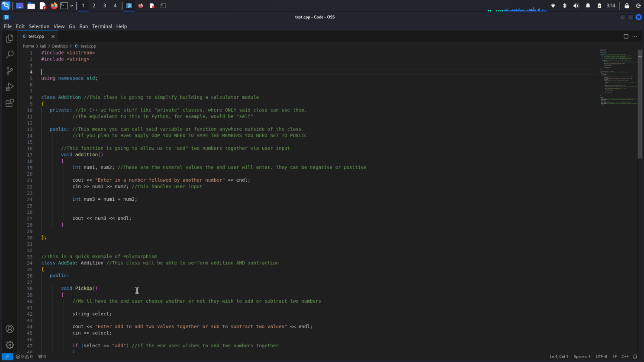Image resolution: width=644 pixels, height=362 pixels.
Task: Launch Firefox from the panel launcher
Action: 54,6
